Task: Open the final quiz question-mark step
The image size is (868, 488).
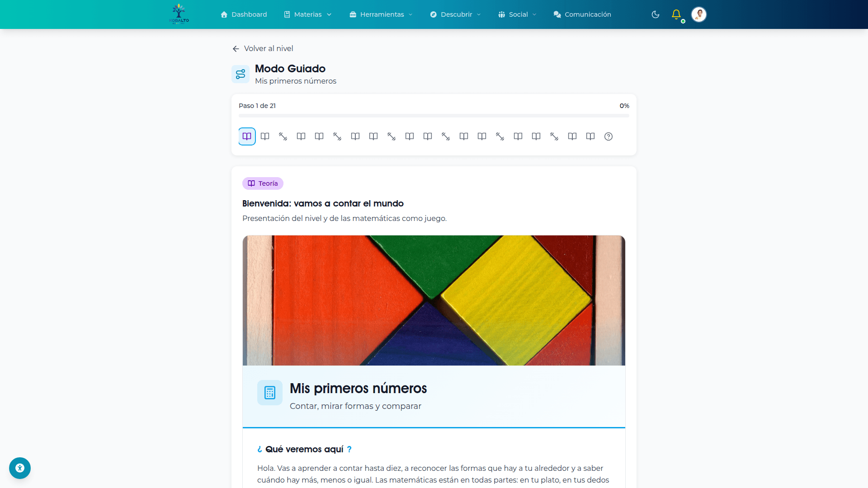Action: (609, 136)
